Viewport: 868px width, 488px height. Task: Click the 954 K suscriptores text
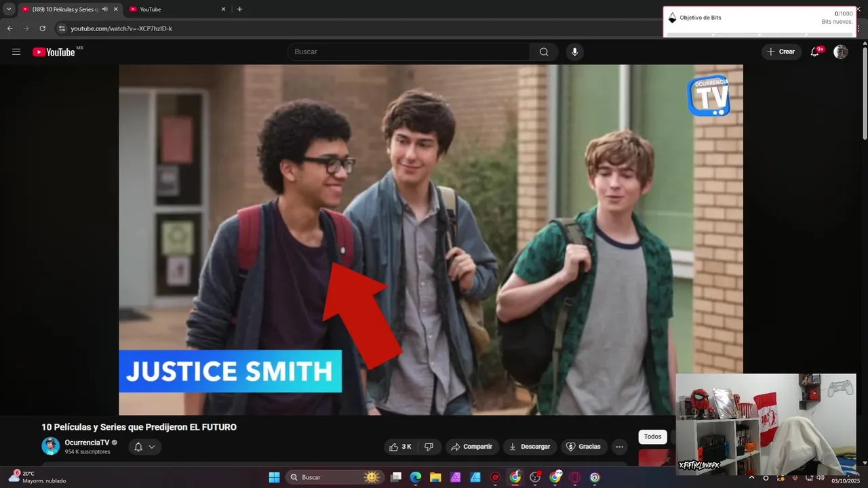(x=87, y=452)
